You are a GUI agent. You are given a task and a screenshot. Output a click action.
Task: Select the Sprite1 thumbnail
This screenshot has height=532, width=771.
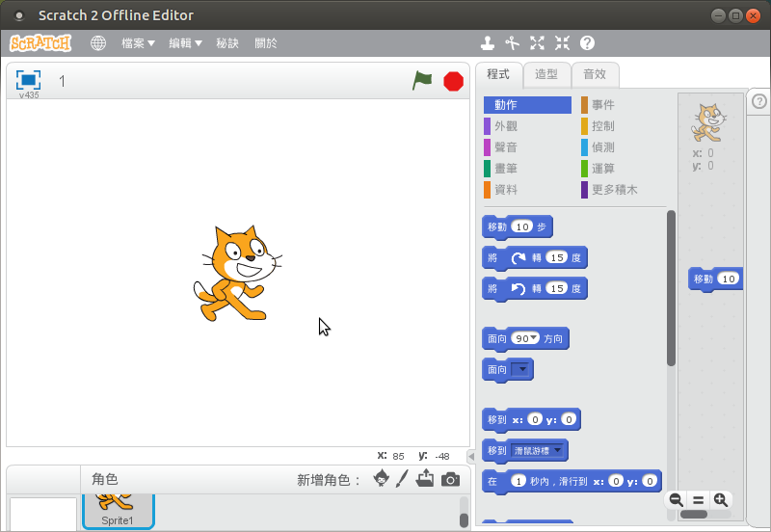point(118,511)
